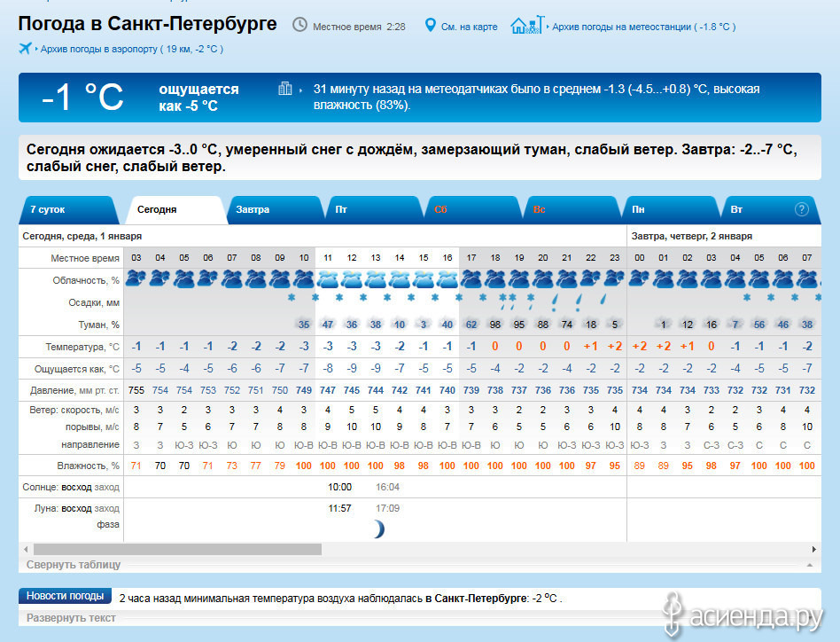Open the Пт forecast tab
The height and width of the screenshot is (642, 840).
[x=373, y=209]
